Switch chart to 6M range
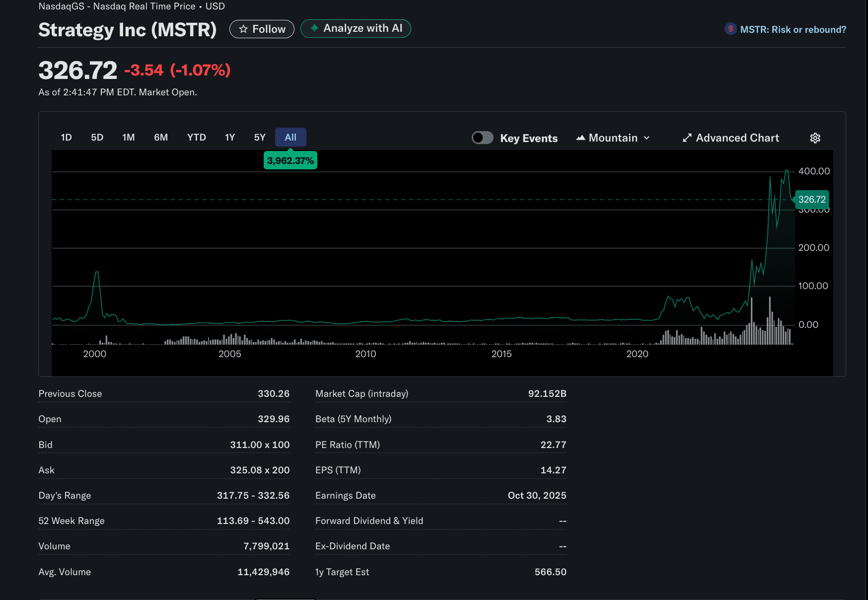Viewport: 868px width, 600px height. click(x=161, y=138)
